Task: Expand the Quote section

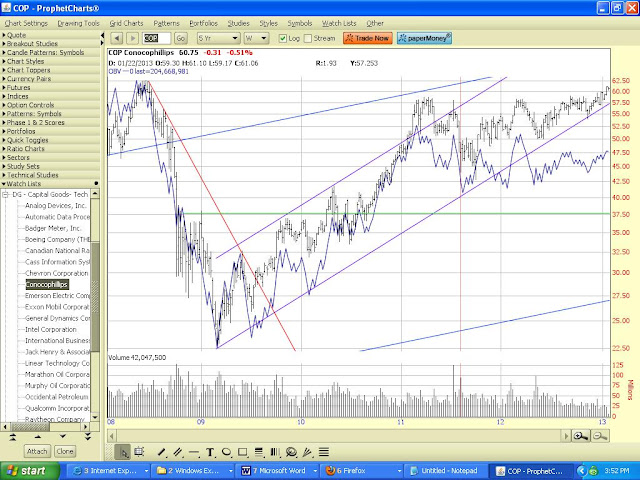Action: [x=50, y=35]
